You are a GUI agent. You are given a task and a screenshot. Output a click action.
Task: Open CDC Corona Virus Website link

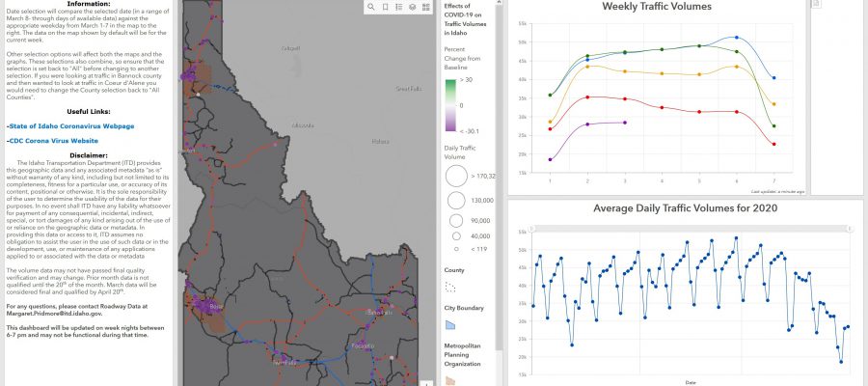[x=54, y=141]
